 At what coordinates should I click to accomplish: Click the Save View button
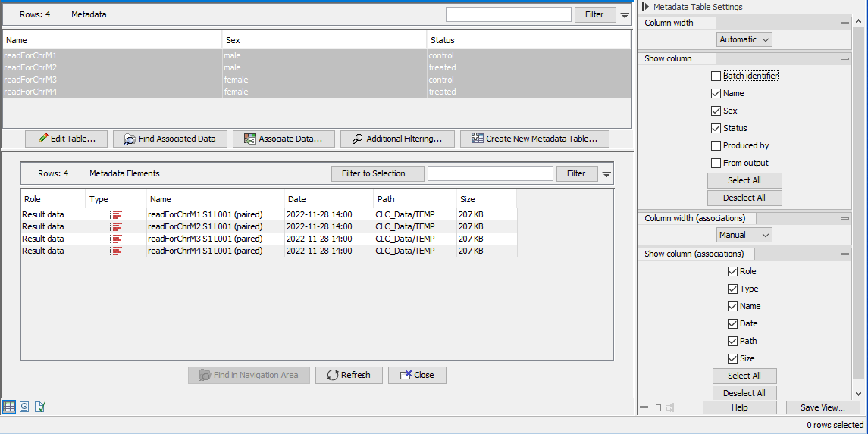coord(823,407)
